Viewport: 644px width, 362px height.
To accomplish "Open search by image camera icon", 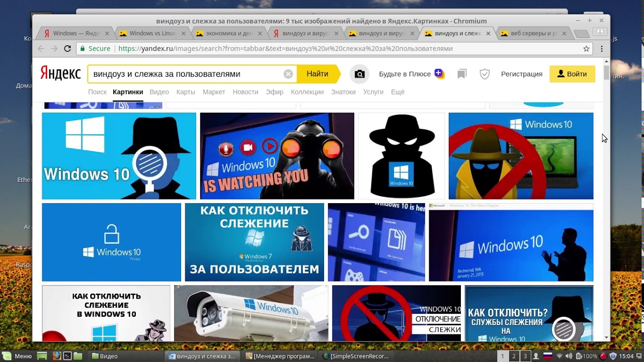I will [x=359, y=74].
